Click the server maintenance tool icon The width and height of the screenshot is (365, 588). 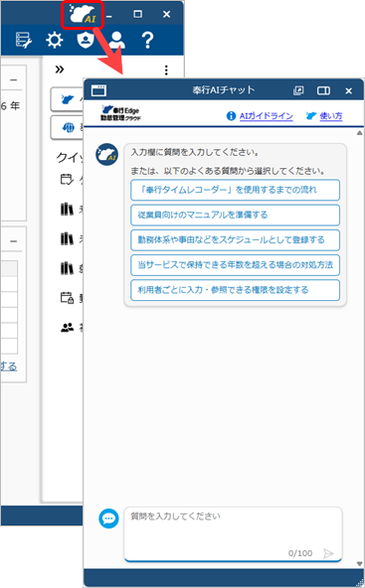tap(24, 40)
